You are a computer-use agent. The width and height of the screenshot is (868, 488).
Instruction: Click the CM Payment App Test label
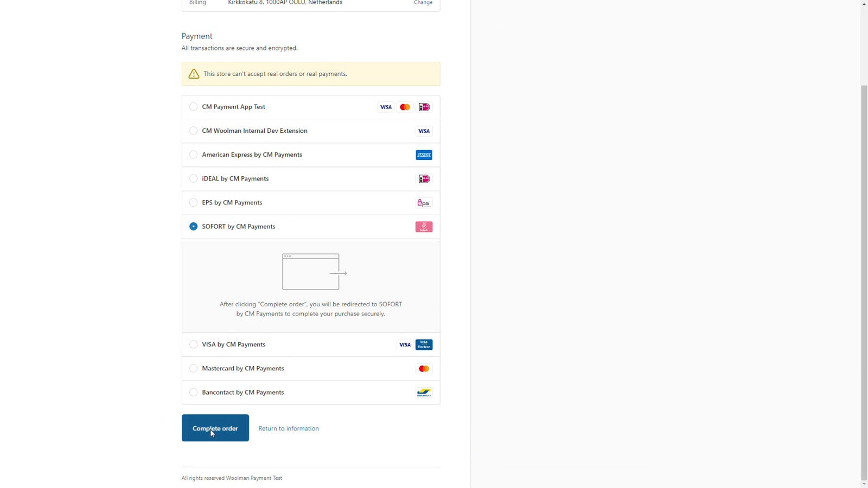[233, 107]
